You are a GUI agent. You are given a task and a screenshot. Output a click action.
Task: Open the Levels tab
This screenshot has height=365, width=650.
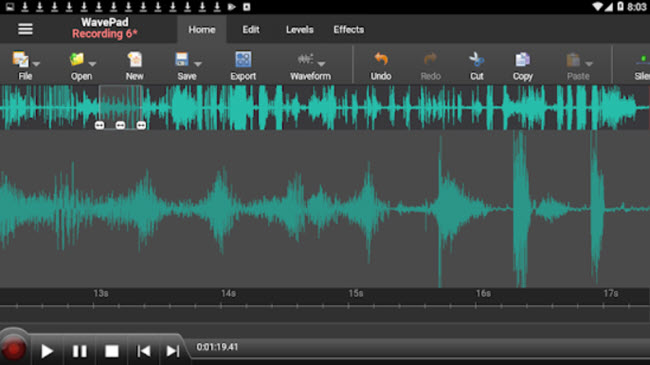(x=299, y=29)
